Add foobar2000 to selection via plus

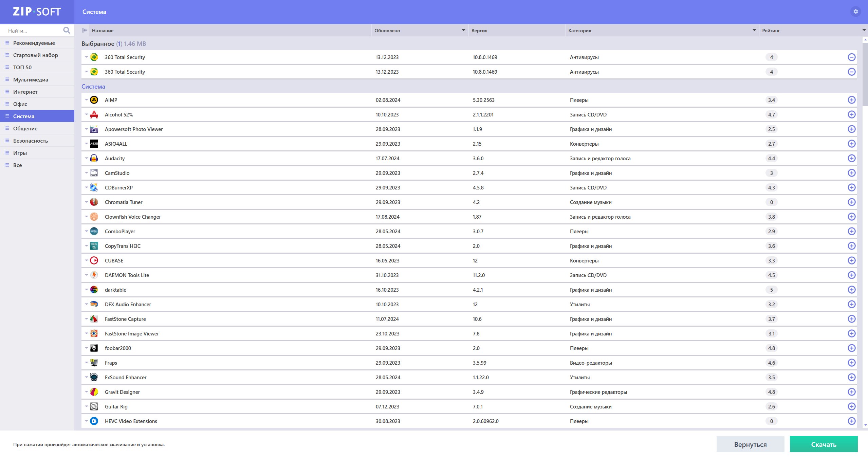(x=851, y=348)
